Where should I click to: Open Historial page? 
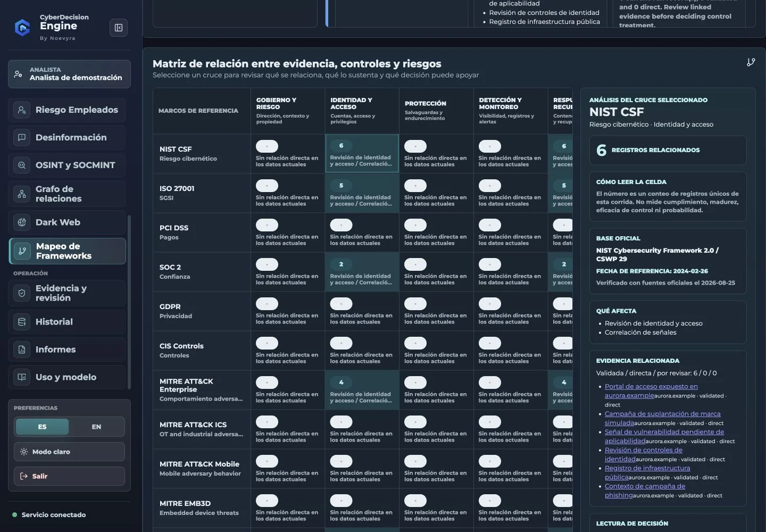[x=67, y=322]
